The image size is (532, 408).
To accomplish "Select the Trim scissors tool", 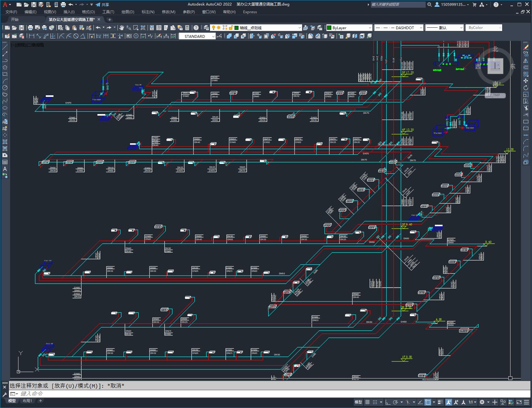I will click(x=526, y=108).
